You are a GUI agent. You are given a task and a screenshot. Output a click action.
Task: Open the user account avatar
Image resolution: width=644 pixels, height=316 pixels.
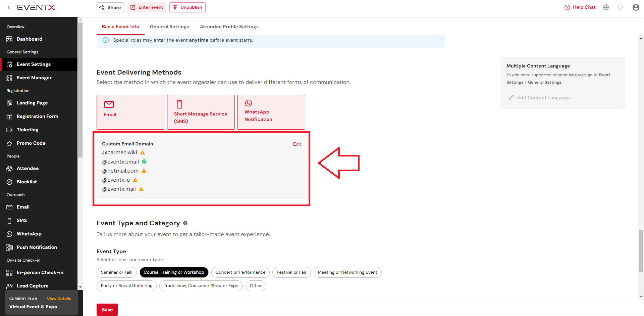coord(636,7)
